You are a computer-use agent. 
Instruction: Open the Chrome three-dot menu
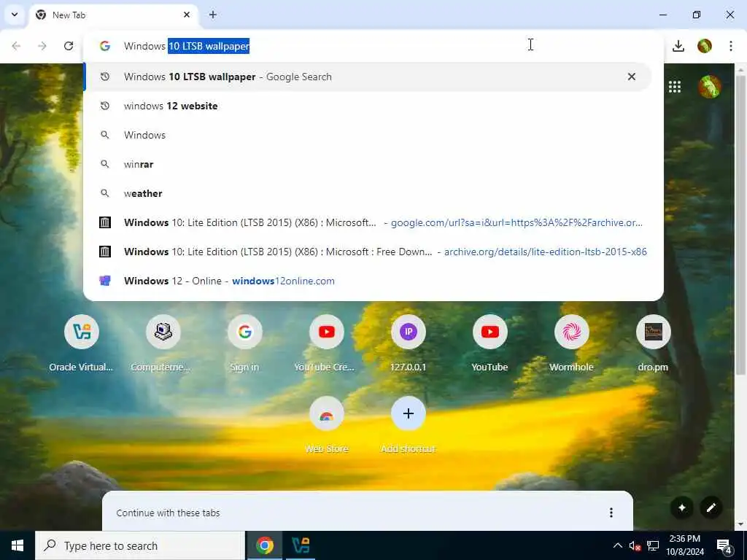(731, 46)
